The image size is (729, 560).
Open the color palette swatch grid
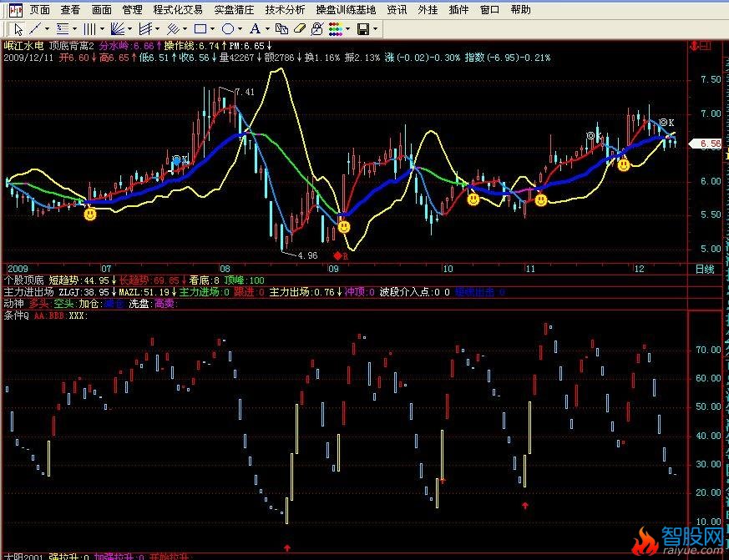336,29
